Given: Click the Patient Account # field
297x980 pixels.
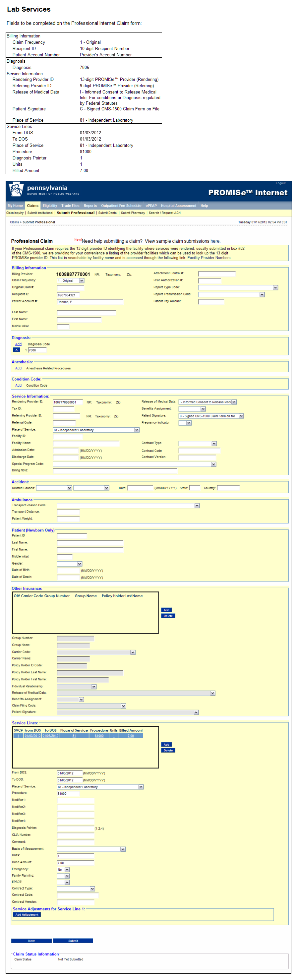Looking at the screenshot, I should click(x=90, y=302).
